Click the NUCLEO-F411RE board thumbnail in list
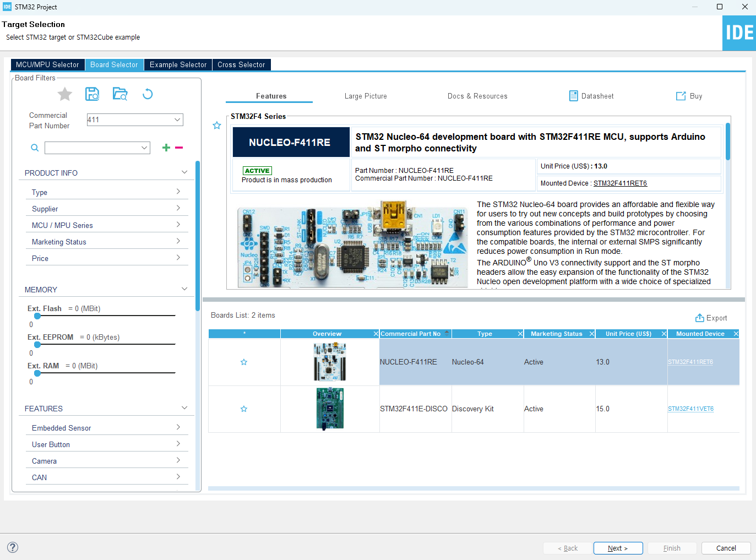The width and height of the screenshot is (756, 560). coord(330,362)
